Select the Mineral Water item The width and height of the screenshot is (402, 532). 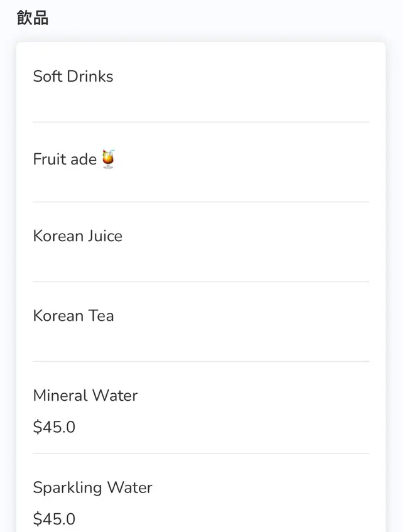pos(201,410)
